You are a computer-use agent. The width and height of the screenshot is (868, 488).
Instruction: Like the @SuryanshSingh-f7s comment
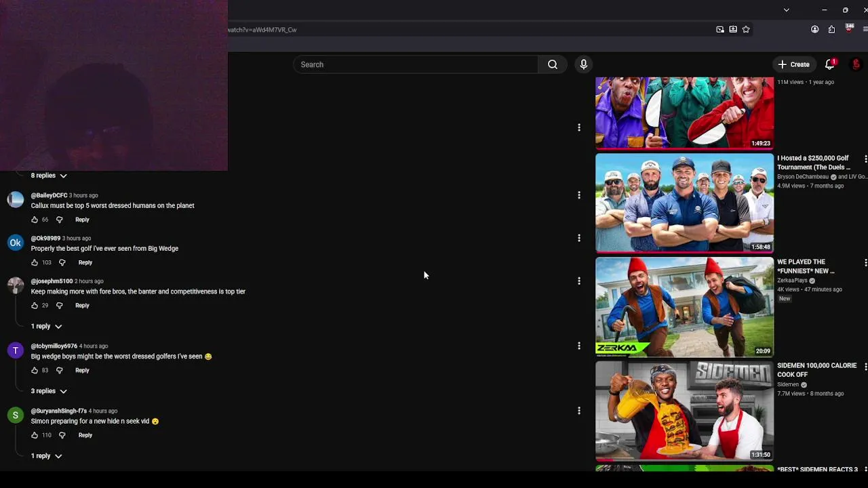click(x=35, y=435)
